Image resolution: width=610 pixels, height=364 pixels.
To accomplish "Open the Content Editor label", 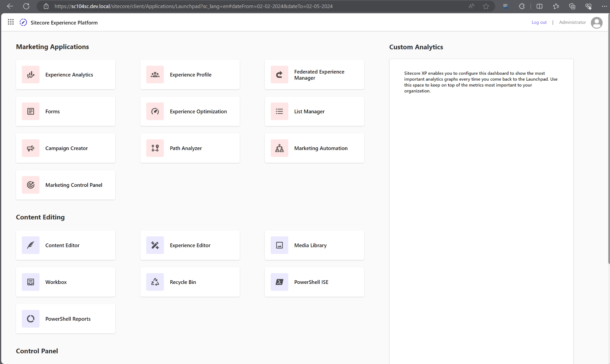I will tap(62, 245).
